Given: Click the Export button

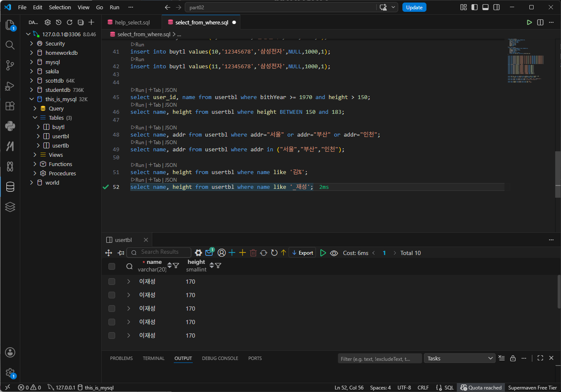Looking at the screenshot, I should pos(302,253).
